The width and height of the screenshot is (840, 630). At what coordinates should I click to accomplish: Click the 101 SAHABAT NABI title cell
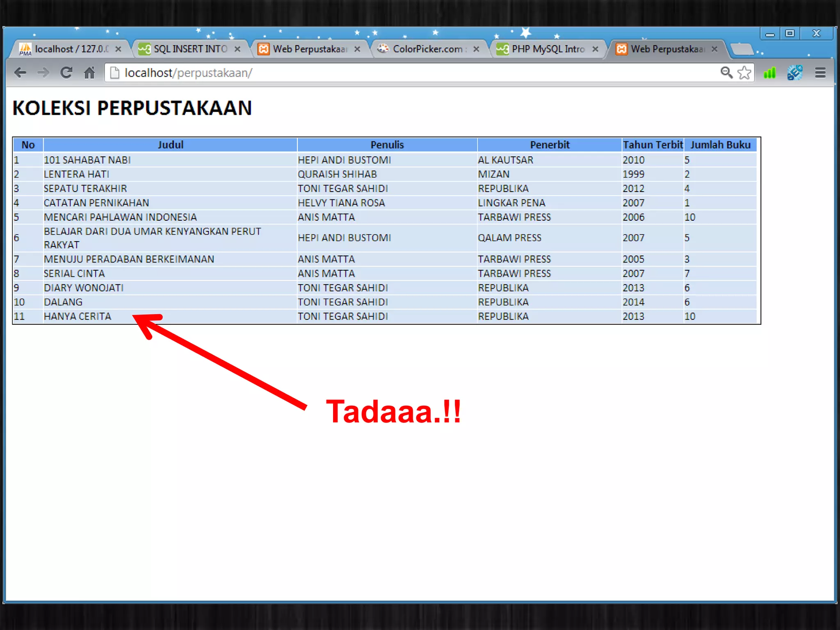(x=170, y=160)
